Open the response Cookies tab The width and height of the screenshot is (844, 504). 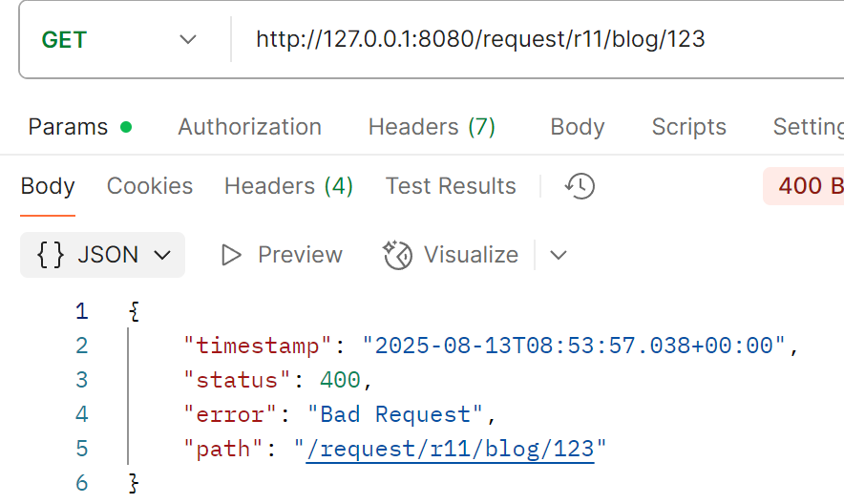pos(150,186)
